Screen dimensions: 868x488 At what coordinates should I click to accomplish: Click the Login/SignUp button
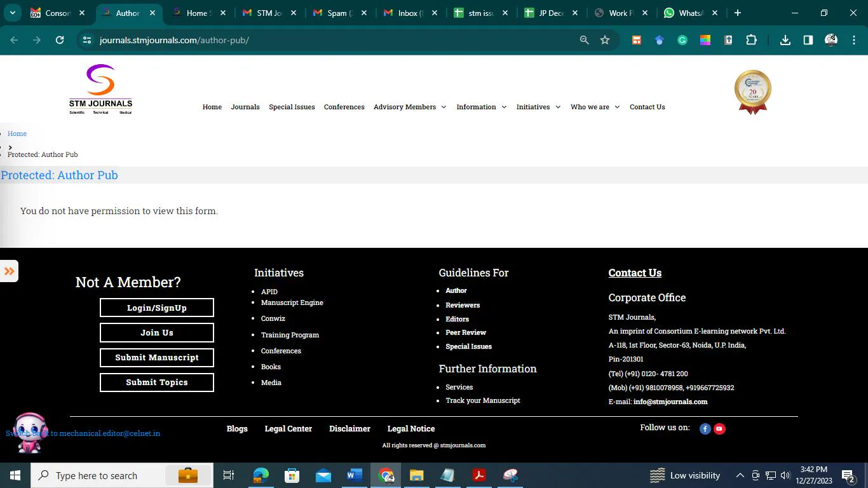point(157,308)
